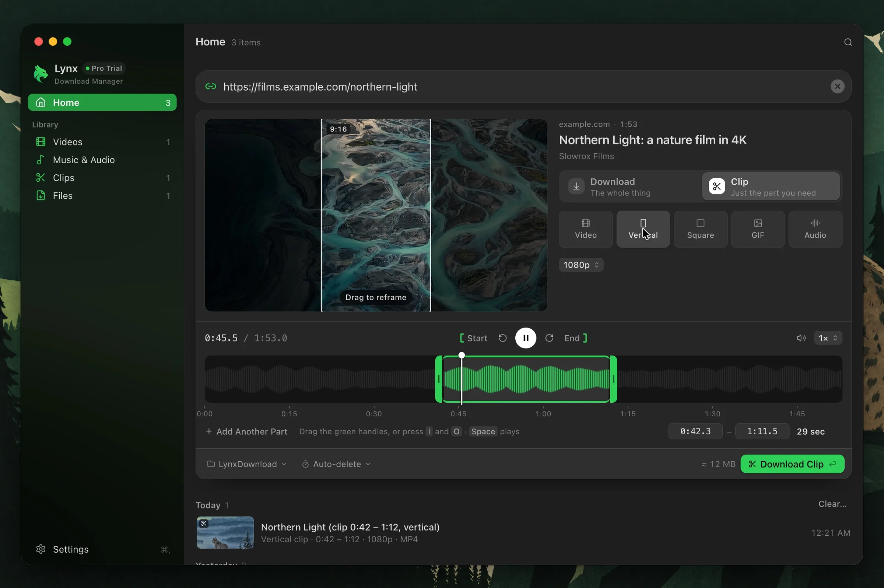The width and height of the screenshot is (884, 588).
Task: Open Music & Audio library section
Action: point(102,160)
